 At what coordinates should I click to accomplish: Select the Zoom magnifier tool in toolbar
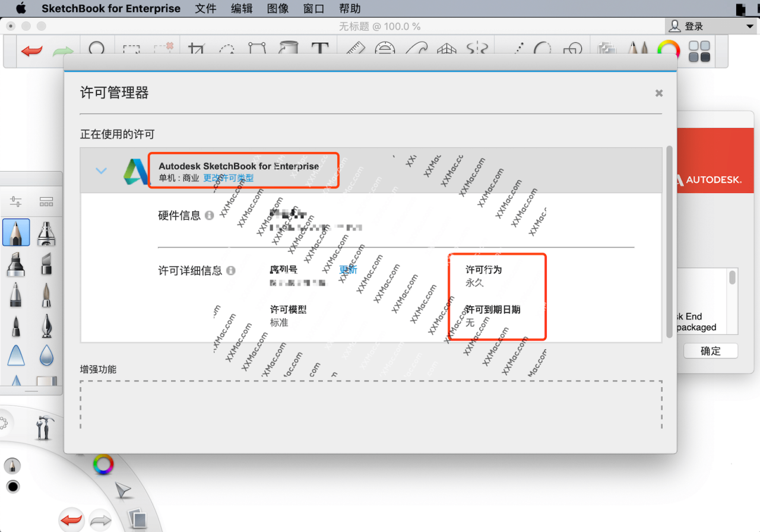pyautogui.click(x=97, y=49)
